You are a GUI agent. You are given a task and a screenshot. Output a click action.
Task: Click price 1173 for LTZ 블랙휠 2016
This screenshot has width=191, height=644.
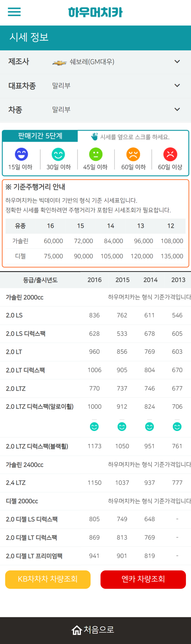point(94,446)
